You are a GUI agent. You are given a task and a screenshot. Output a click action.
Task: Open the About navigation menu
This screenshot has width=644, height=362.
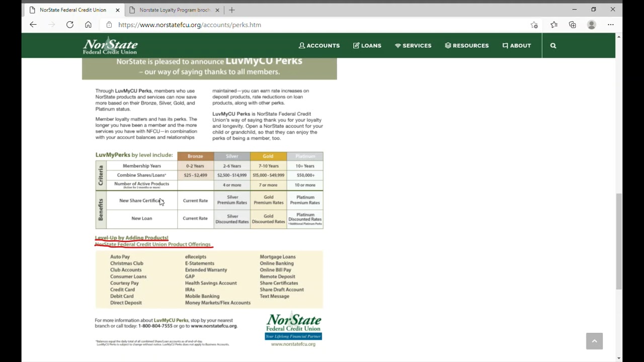(x=517, y=45)
